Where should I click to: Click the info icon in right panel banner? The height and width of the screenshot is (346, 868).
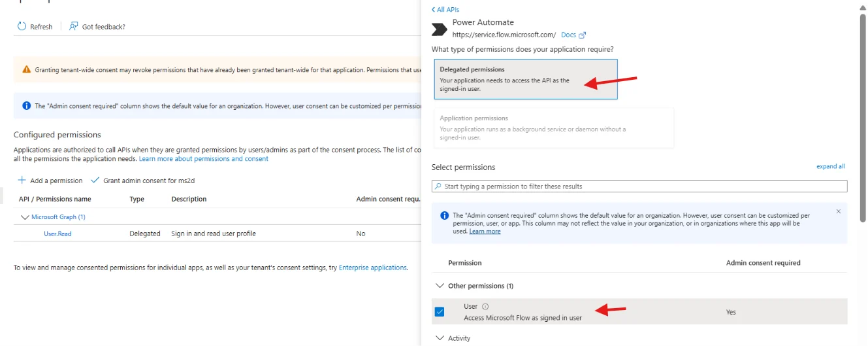tap(445, 215)
